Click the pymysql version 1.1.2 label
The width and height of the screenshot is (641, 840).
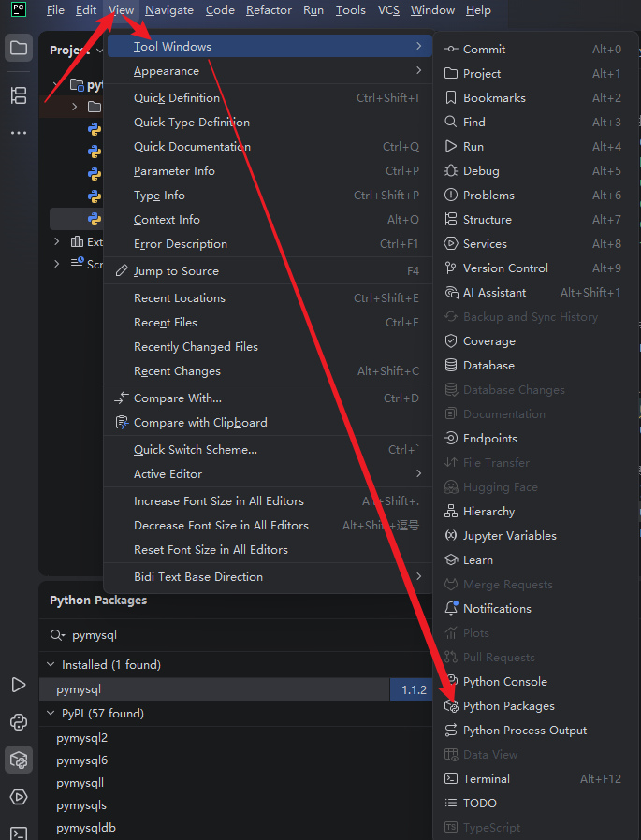[415, 690]
